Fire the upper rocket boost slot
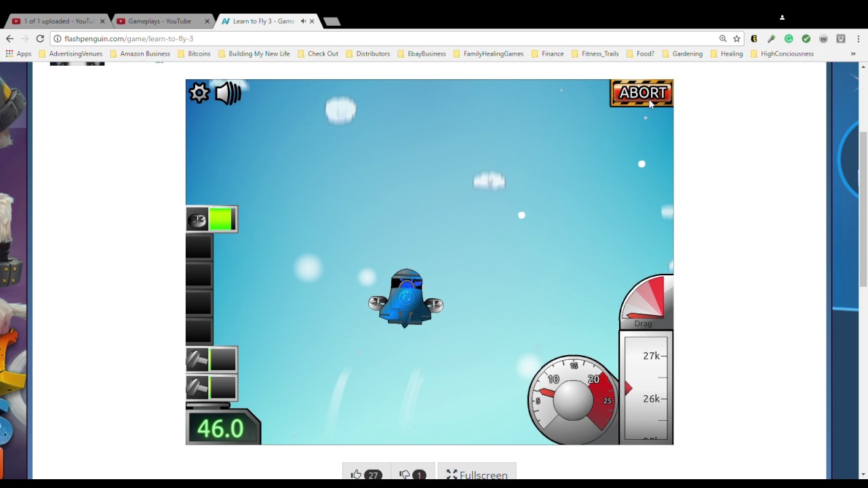Viewport: 868px width, 488px height. point(212,360)
